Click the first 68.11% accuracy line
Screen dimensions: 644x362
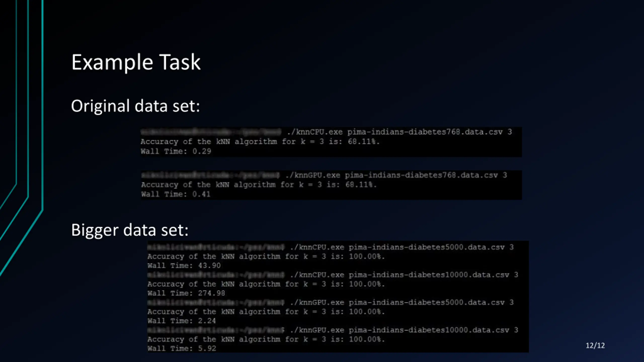pyautogui.click(x=260, y=142)
